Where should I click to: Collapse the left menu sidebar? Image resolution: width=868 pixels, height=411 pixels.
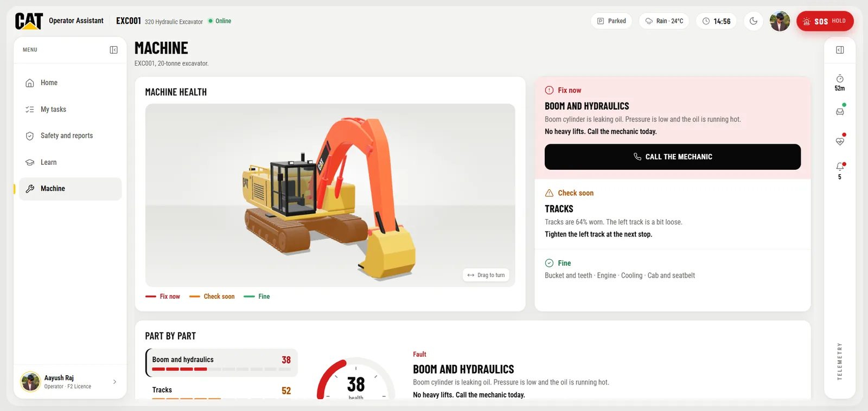pyautogui.click(x=113, y=50)
